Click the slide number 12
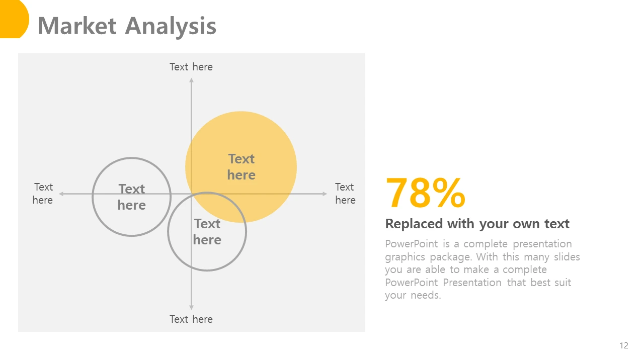 [624, 345]
